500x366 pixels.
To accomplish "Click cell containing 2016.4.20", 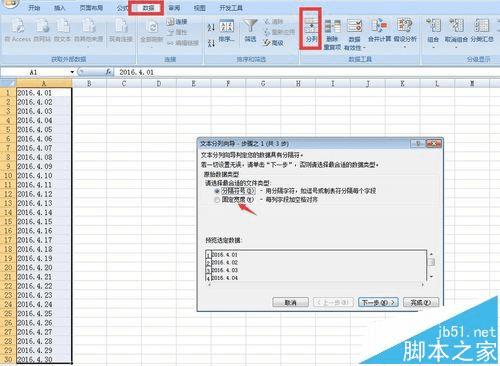I will tap(44, 268).
